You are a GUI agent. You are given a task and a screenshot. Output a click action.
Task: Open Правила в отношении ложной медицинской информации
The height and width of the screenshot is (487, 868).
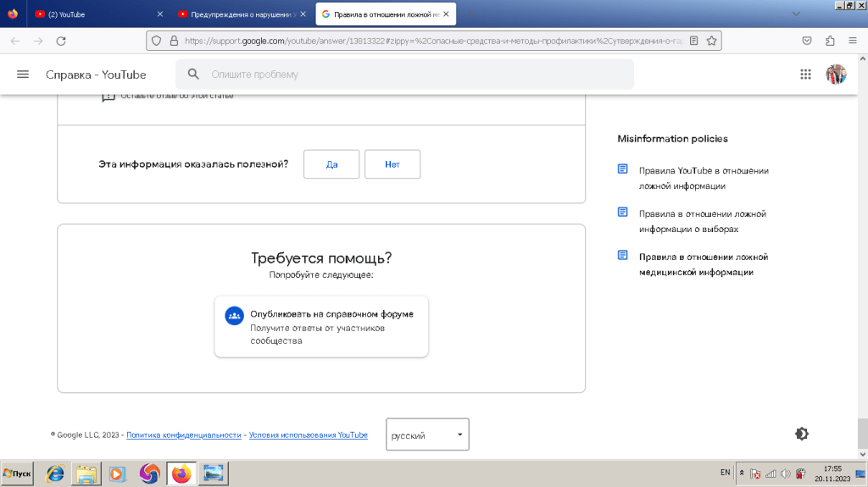703,264
